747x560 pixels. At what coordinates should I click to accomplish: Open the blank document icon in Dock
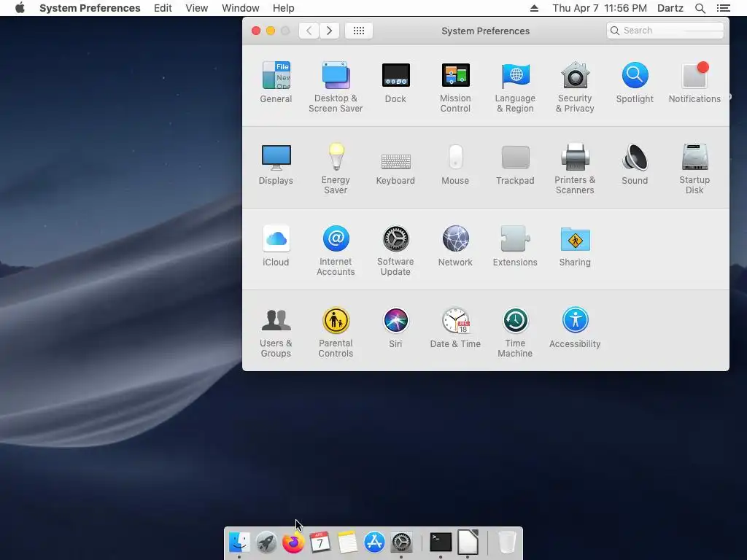pyautogui.click(x=468, y=542)
